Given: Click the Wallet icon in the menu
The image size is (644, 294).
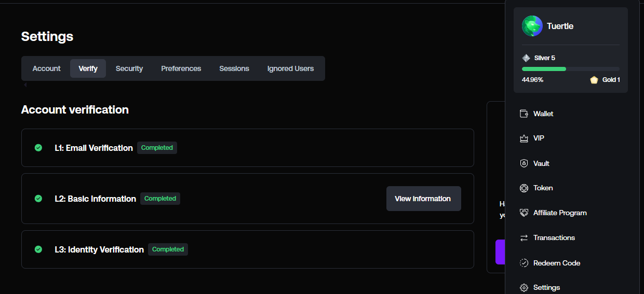Looking at the screenshot, I should (x=524, y=114).
